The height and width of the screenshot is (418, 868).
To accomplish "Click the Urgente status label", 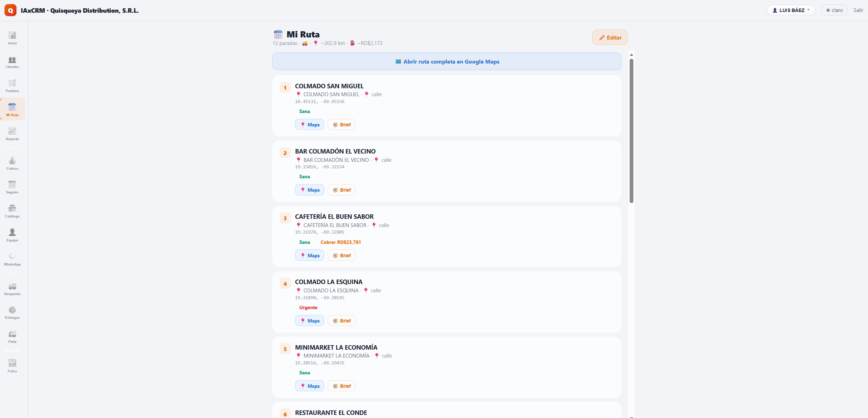I will coord(308,307).
